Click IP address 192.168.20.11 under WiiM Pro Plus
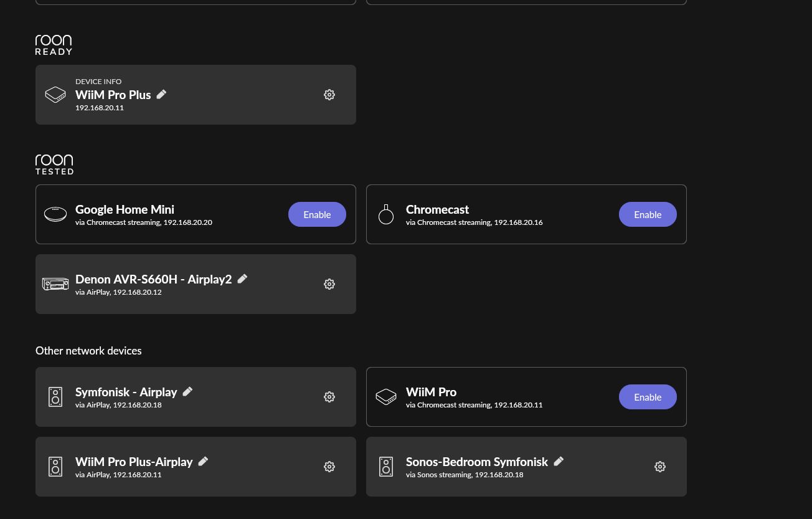The width and height of the screenshot is (812, 519). 100,108
